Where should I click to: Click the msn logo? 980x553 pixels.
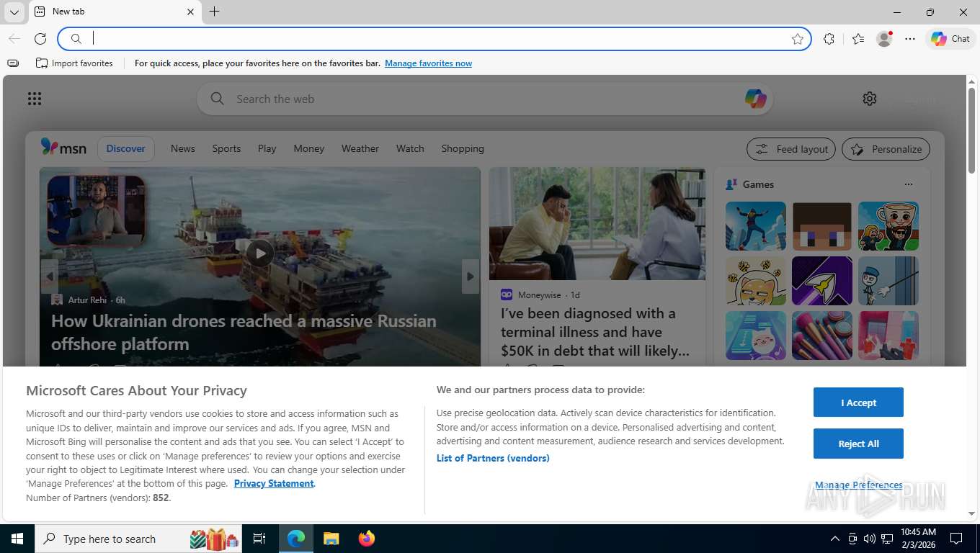[x=63, y=148]
